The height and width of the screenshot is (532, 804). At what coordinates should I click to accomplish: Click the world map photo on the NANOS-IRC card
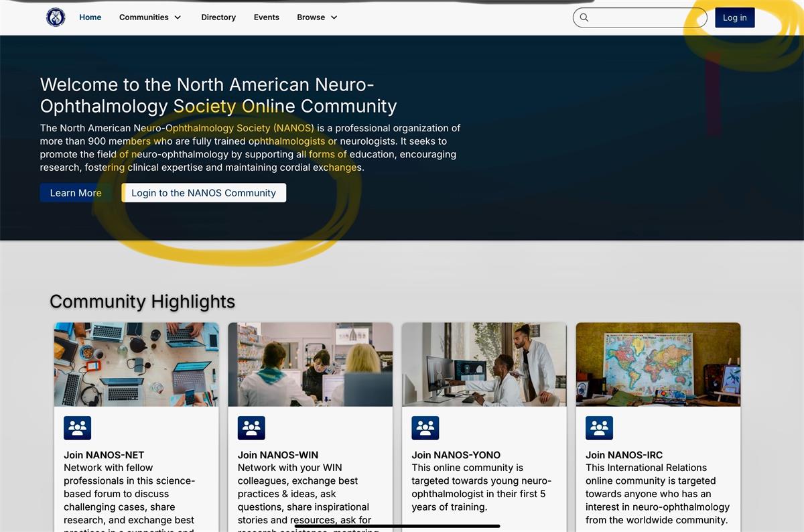tap(657, 364)
